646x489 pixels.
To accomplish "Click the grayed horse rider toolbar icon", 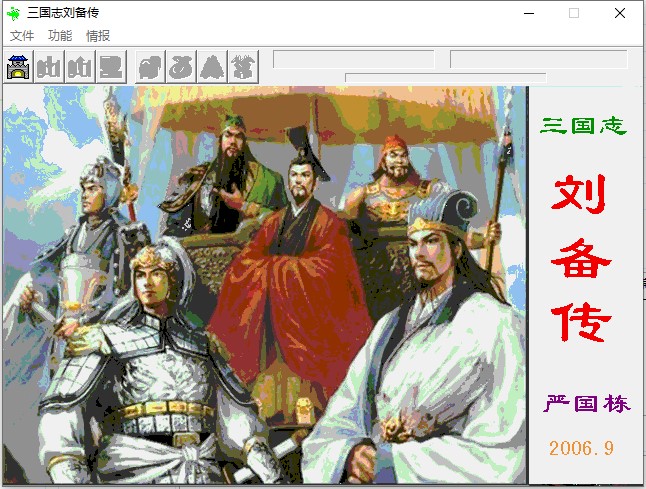I will pos(243,67).
